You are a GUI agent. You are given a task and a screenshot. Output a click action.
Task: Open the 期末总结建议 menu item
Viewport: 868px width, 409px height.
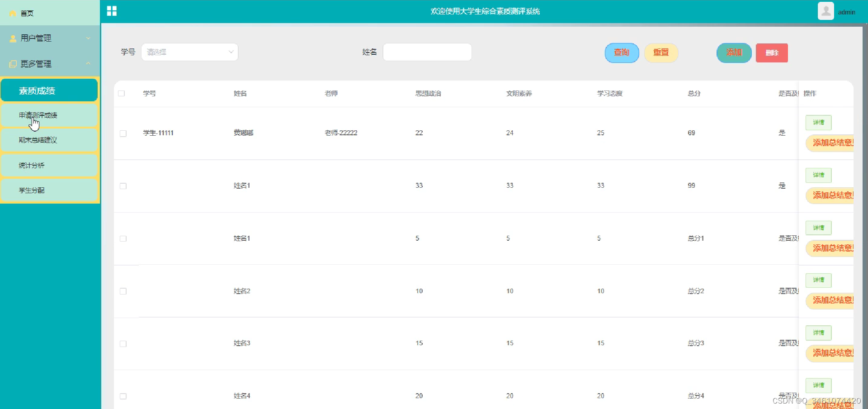tap(49, 140)
